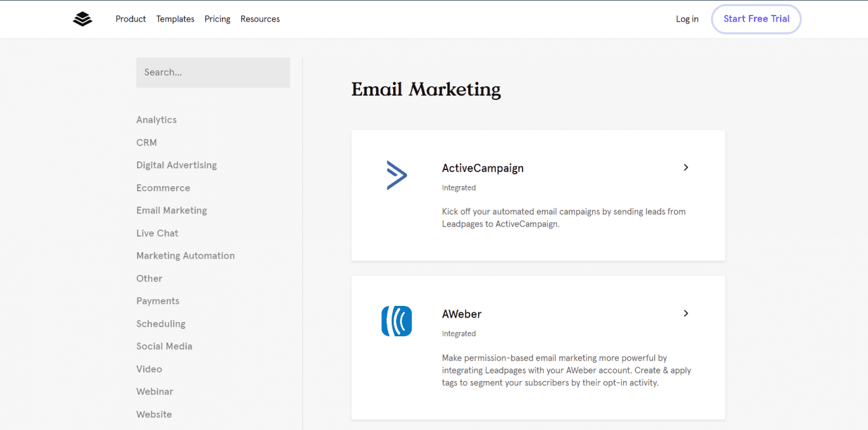868x430 pixels.
Task: Select the Live Chat category
Action: [x=157, y=233]
